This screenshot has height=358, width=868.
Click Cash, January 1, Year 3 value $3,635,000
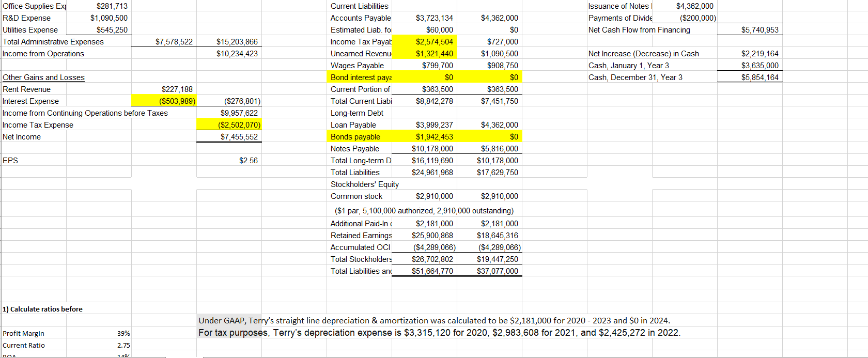pyautogui.click(x=760, y=66)
